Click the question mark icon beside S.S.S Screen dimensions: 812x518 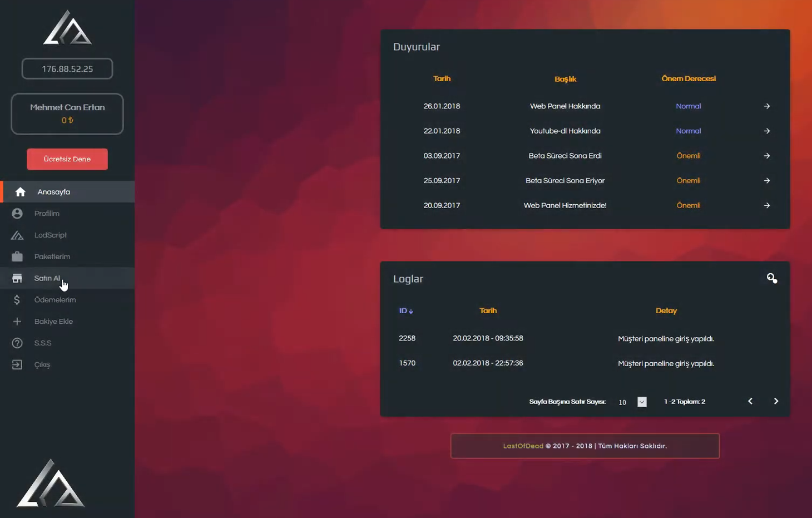[x=17, y=343]
